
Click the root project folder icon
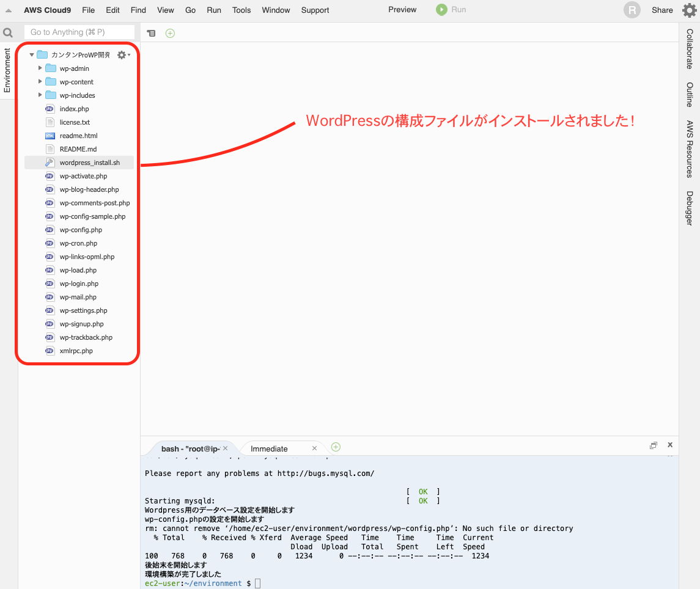(x=42, y=54)
